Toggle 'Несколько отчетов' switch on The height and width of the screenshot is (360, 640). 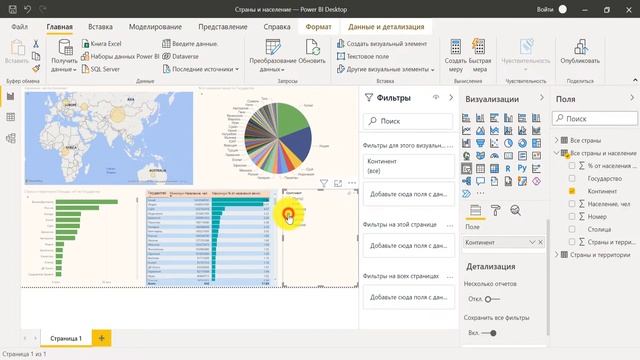[492, 299]
